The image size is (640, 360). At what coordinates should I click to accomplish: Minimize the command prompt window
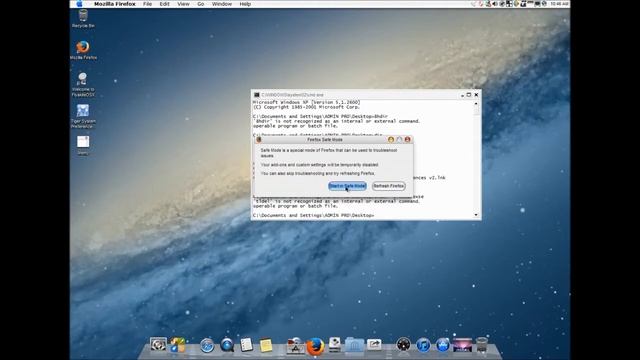(462, 95)
